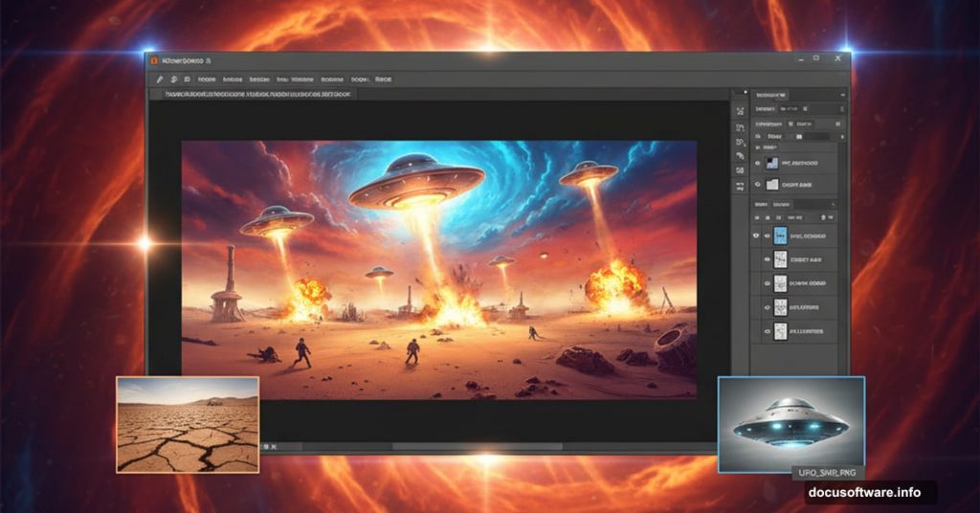Click the orange app logo in the title bar

coord(154,60)
